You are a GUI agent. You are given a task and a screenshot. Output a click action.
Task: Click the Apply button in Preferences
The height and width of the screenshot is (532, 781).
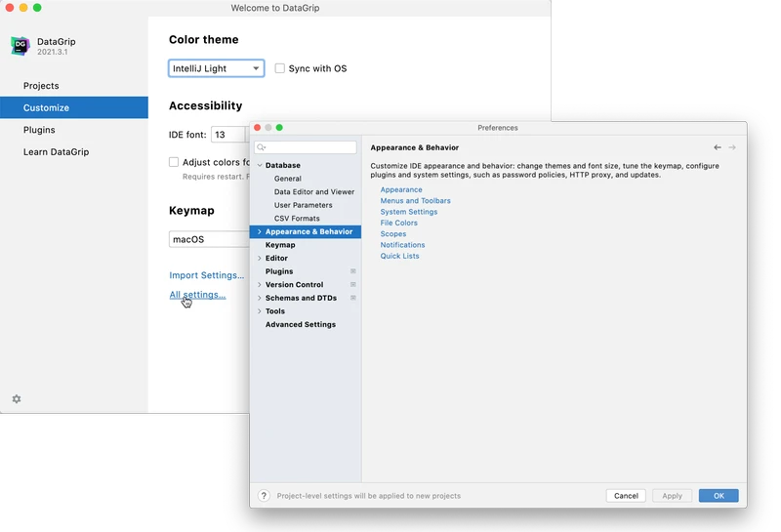tap(672, 496)
